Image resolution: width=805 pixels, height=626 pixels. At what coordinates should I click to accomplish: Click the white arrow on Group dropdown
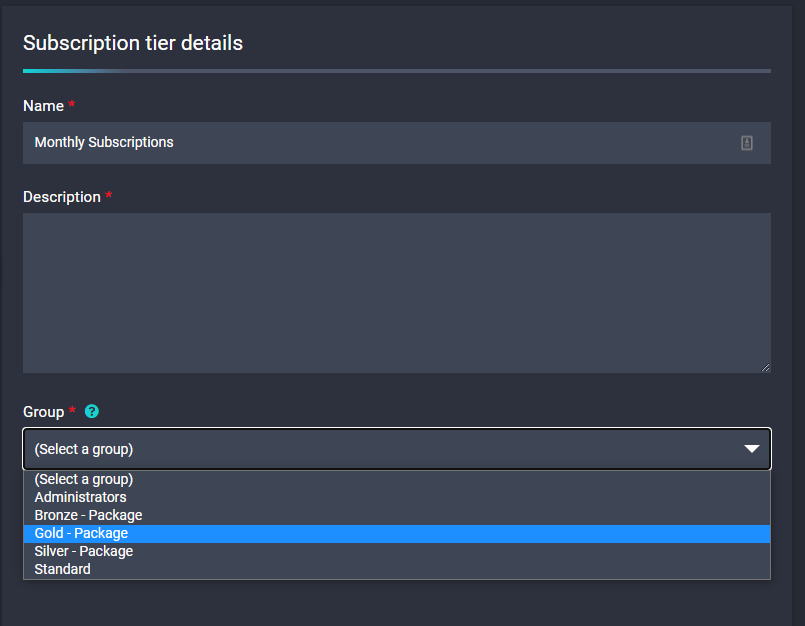point(752,449)
